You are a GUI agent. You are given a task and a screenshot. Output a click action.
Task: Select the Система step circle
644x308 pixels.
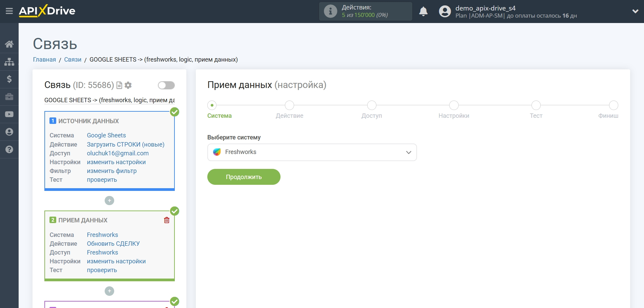[212, 105]
